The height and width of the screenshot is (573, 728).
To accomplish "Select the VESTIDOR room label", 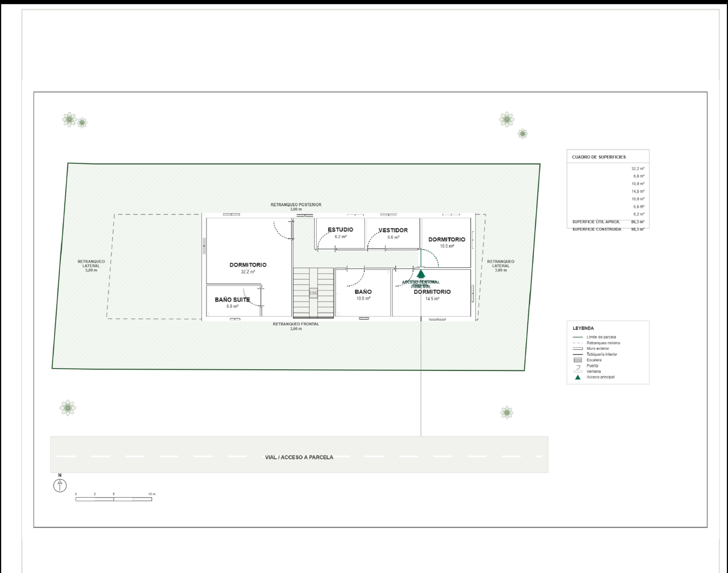I will coord(393,230).
